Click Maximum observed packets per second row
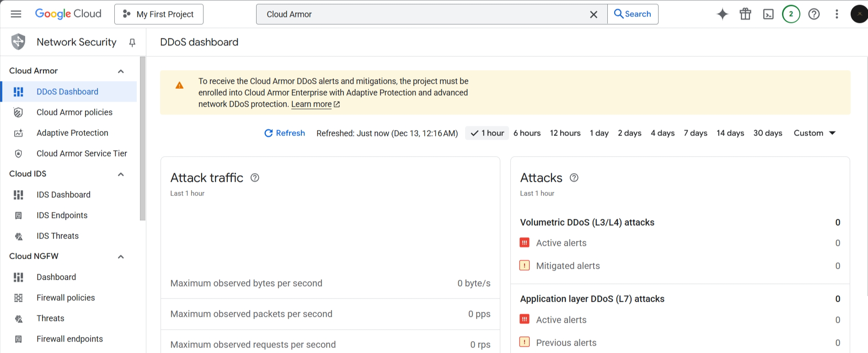The height and width of the screenshot is (353, 868). (330, 314)
